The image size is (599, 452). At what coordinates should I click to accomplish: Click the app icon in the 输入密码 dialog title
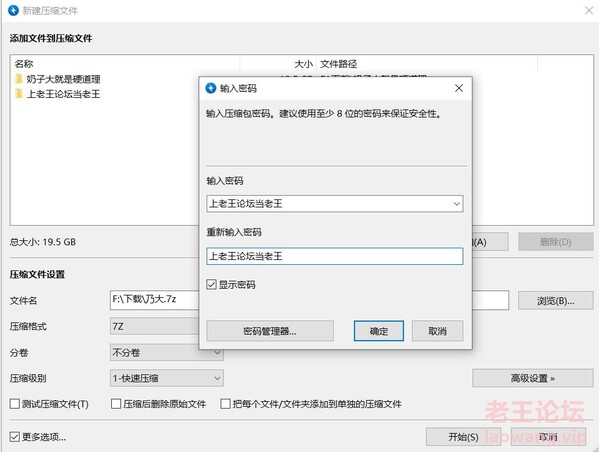(x=211, y=88)
